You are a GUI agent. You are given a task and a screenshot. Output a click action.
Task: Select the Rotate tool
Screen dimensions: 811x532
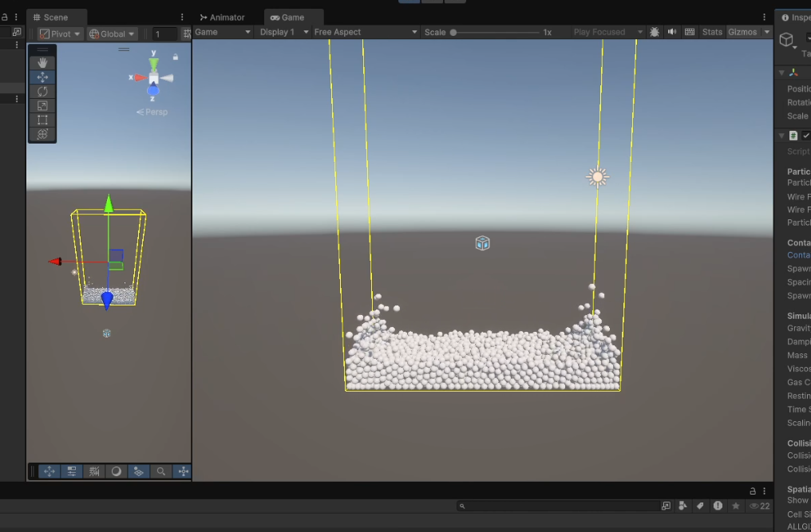pyautogui.click(x=42, y=92)
